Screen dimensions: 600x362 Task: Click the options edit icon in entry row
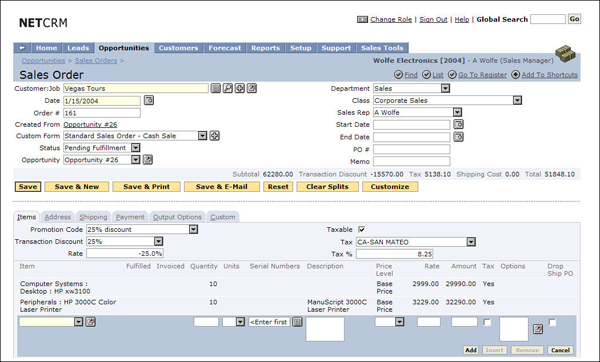538,329
